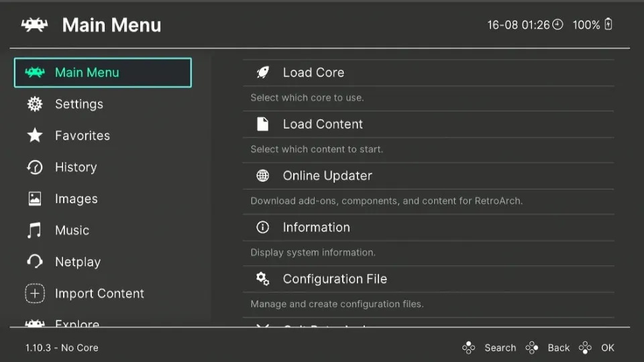644x362 pixels.
Task: Click the Load Core rocket icon
Action: 263,72
